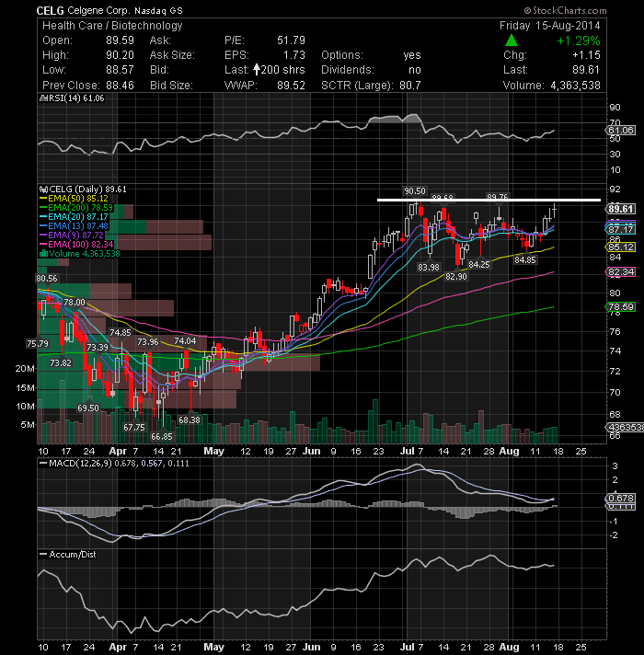Click the EPS value 1.73

point(294,55)
